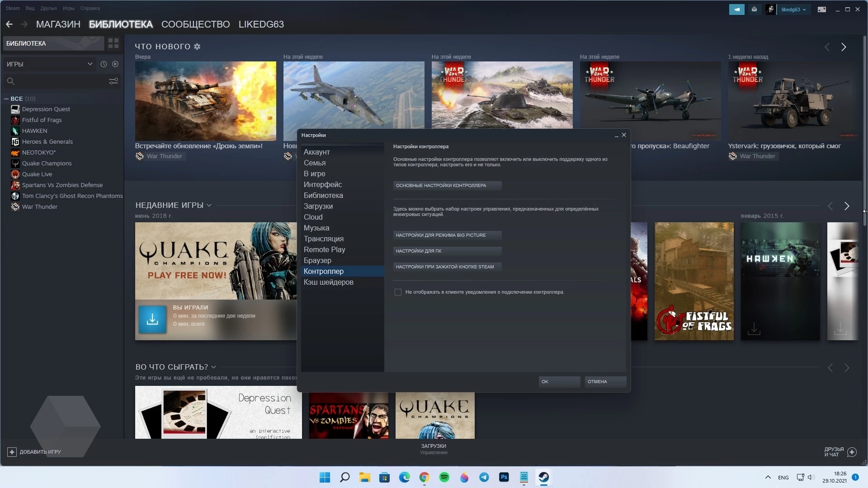Click Настройки при зажатой кнопке Steam
The image size is (868, 488).
point(447,267)
